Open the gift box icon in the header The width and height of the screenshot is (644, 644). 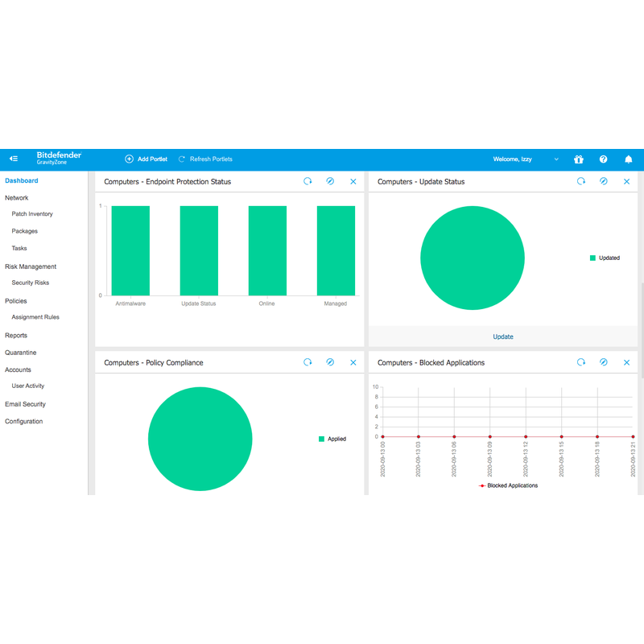578,159
